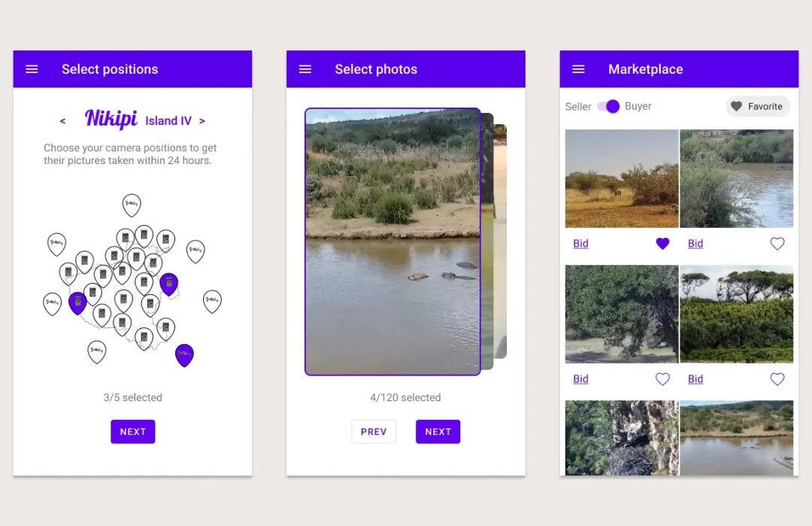Open Bid link under savanna photo
Image resolution: width=812 pixels, height=526 pixels.
tap(580, 244)
